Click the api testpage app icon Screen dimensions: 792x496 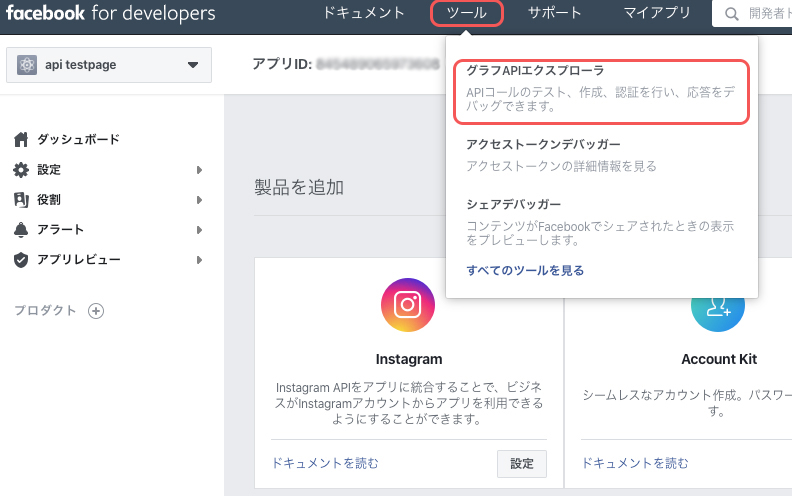(27, 65)
